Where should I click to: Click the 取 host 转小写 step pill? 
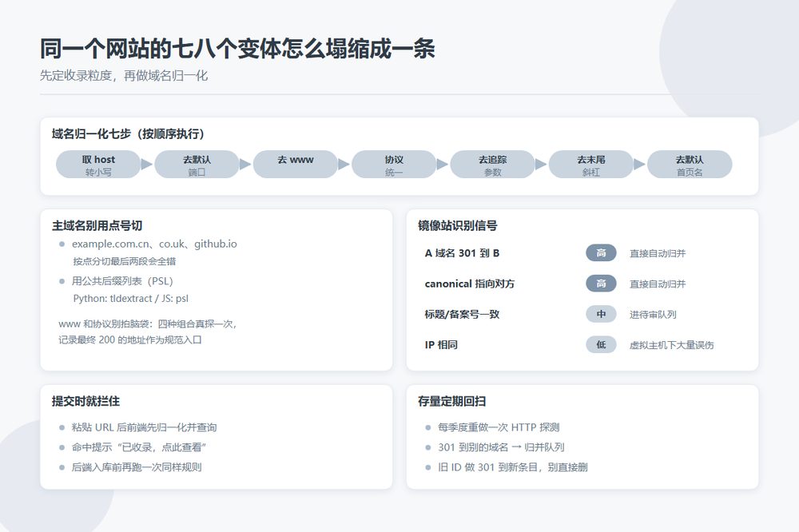point(98,164)
